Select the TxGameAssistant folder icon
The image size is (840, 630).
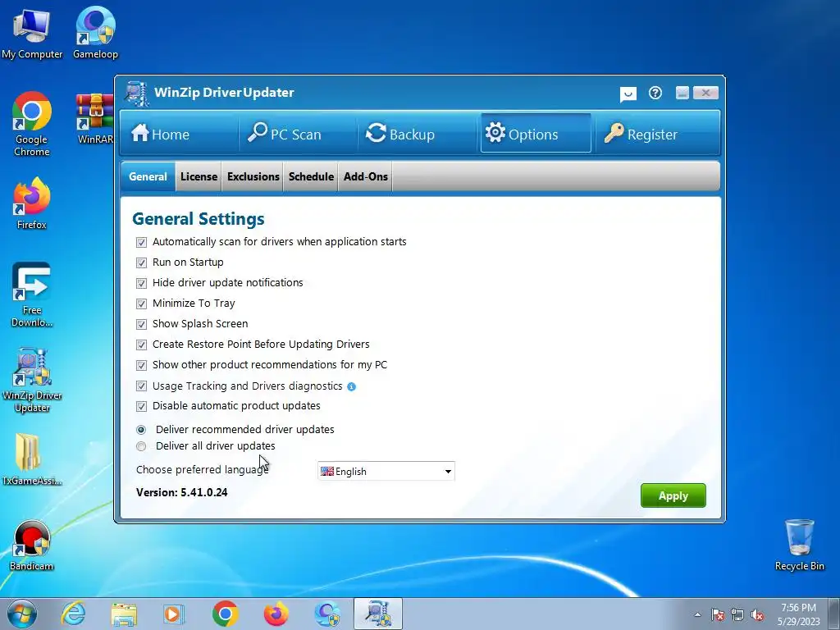[32, 459]
